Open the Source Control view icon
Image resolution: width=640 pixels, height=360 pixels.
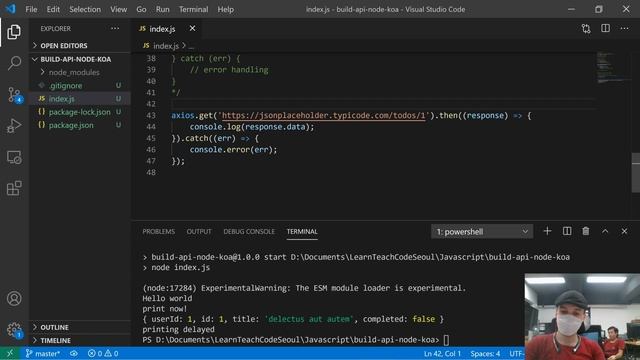(x=14, y=94)
